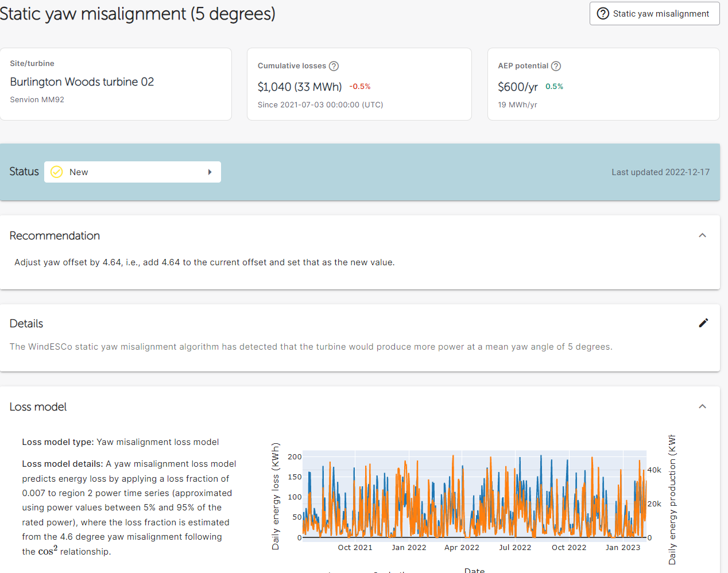This screenshot has width=728, height=573.
Task: Click the Recommendation section heading
Action: 55,235
